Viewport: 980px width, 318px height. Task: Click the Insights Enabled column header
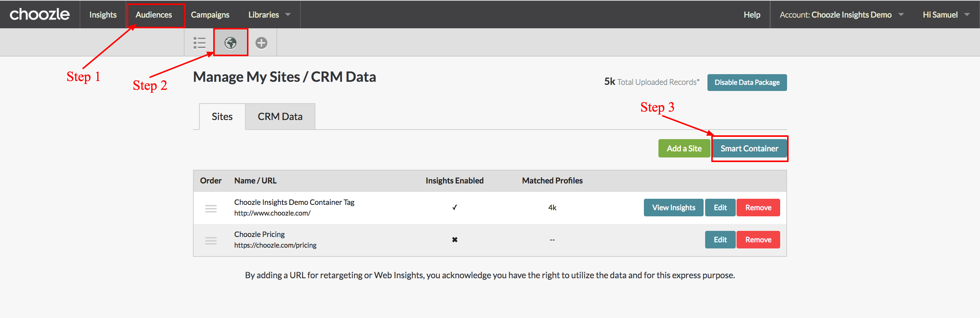(x=454, y=181)
